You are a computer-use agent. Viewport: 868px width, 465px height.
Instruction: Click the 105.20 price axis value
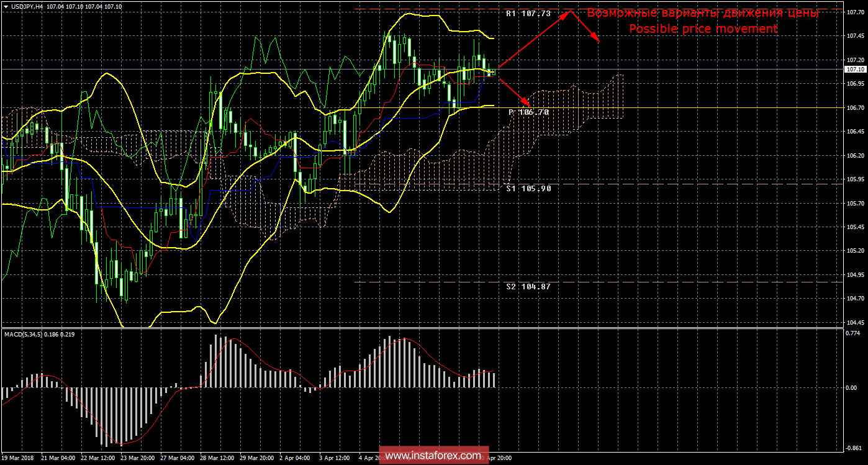tap(854, 251)
